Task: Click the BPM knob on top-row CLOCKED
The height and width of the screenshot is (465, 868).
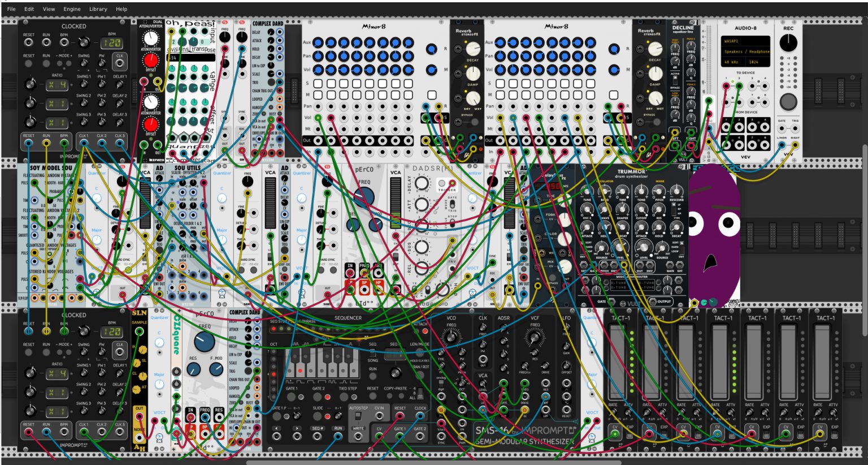Action: [84, 42]
